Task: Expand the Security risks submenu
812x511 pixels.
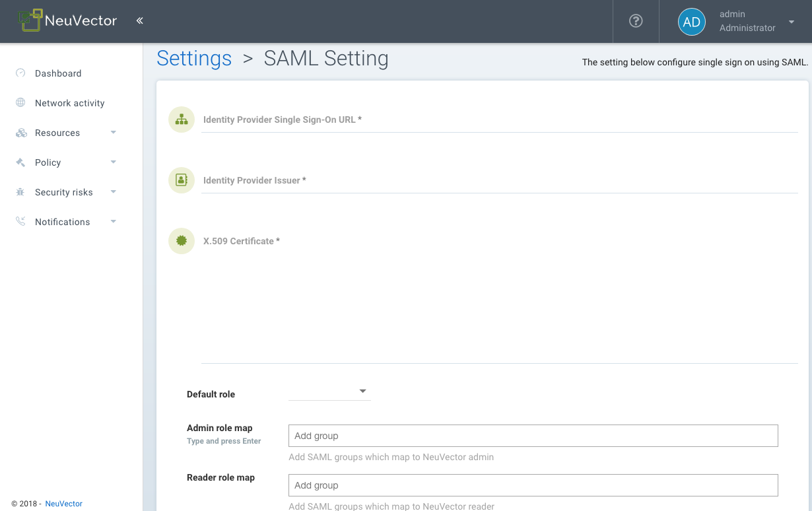Action: pos(113,192)
